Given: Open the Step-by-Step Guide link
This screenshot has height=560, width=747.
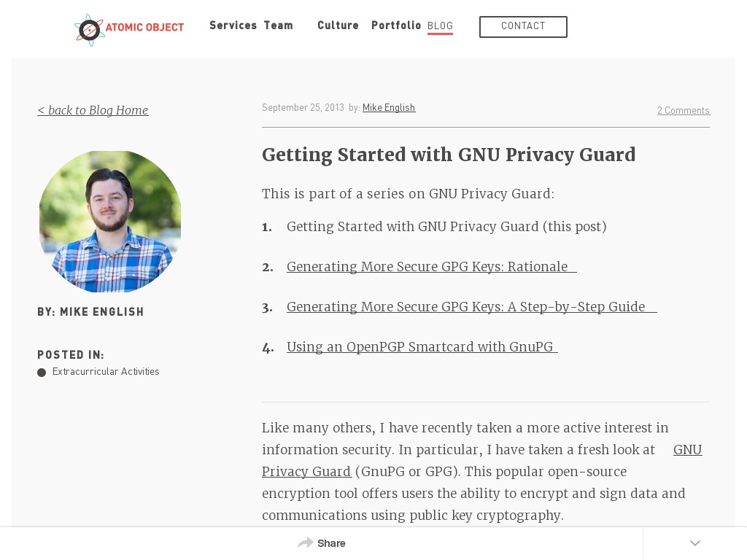Looking at the screenshot, I should [472, 307].
